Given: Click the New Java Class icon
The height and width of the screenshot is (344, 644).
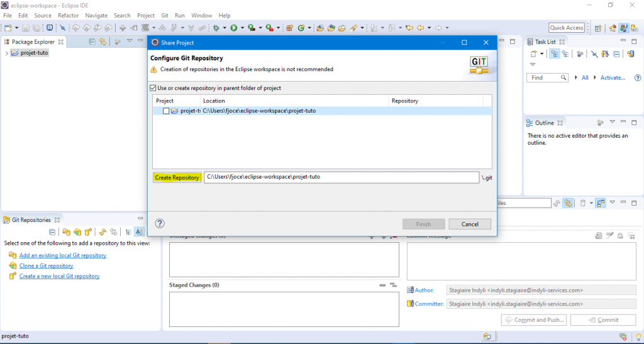Looking at the screenshot, I should 301,28.
